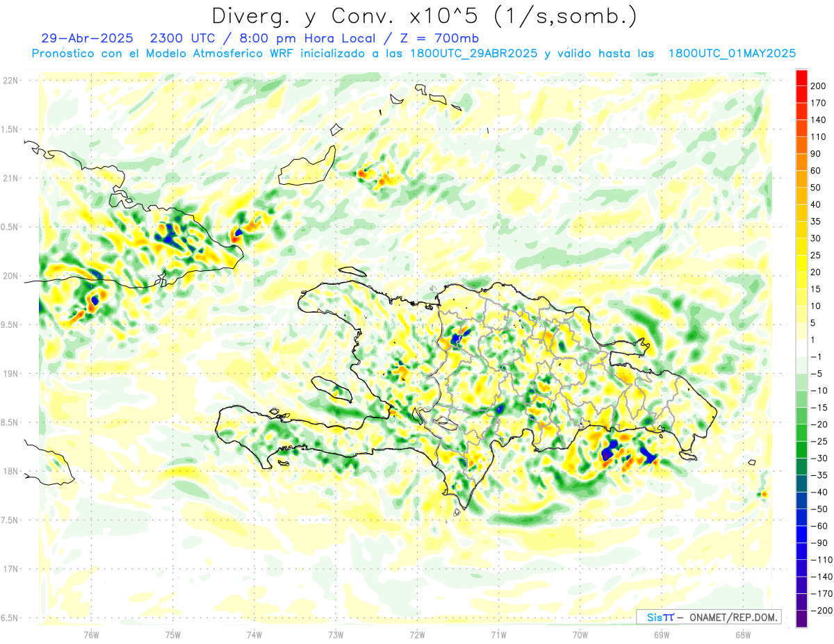Click the '6.5N' latitude label
834x644 pixels.
click(x=9, y=618)
